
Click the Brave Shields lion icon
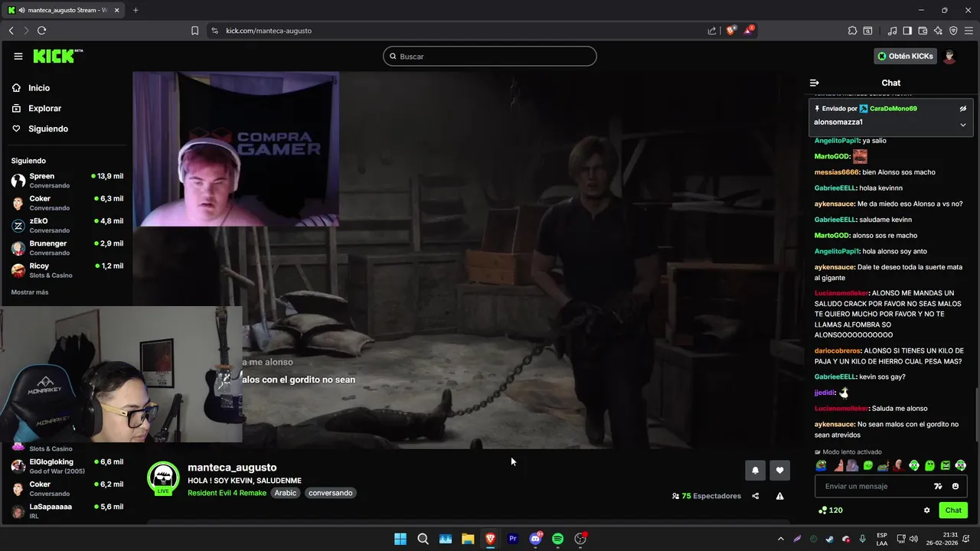pyautogui.click(x=731, y=31)
